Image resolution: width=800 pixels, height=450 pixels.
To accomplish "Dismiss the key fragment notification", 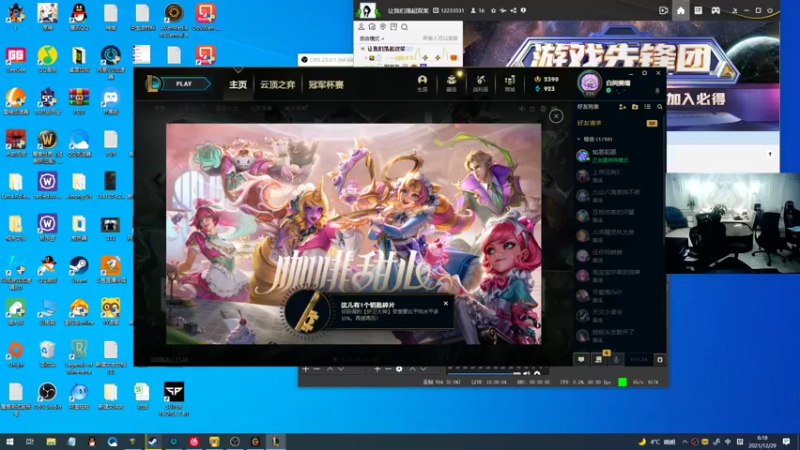I will (x=446, y=304).
